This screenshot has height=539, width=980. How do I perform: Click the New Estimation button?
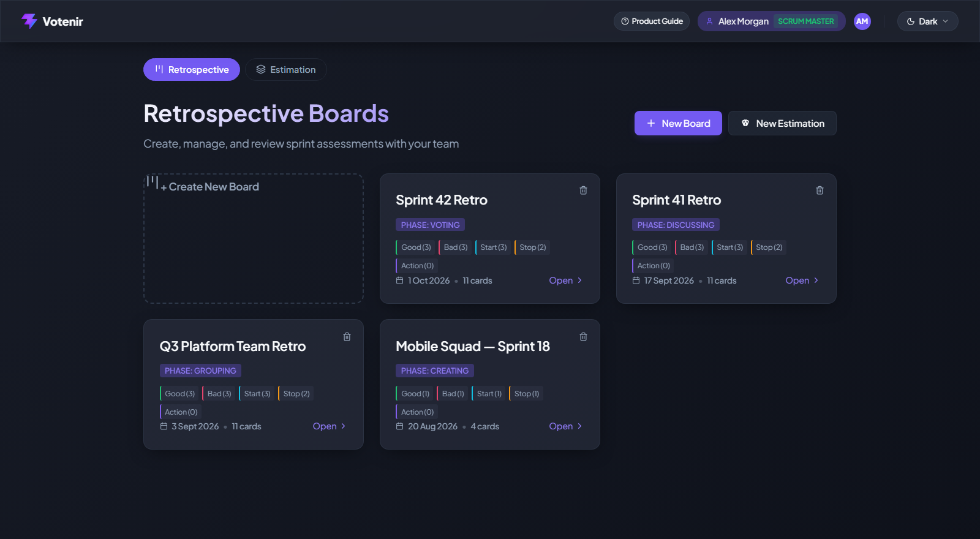click(x=782, y=123)
